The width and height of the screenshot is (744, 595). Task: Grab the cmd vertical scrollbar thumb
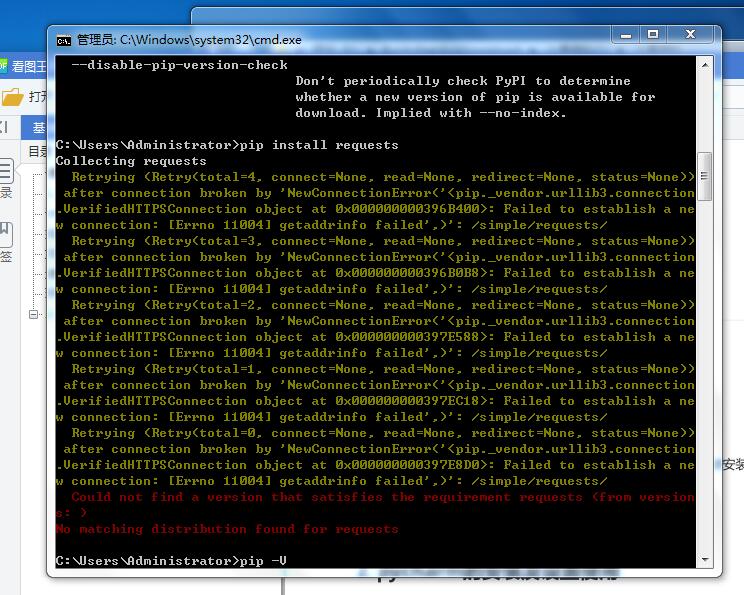click(x=705, y=176)
